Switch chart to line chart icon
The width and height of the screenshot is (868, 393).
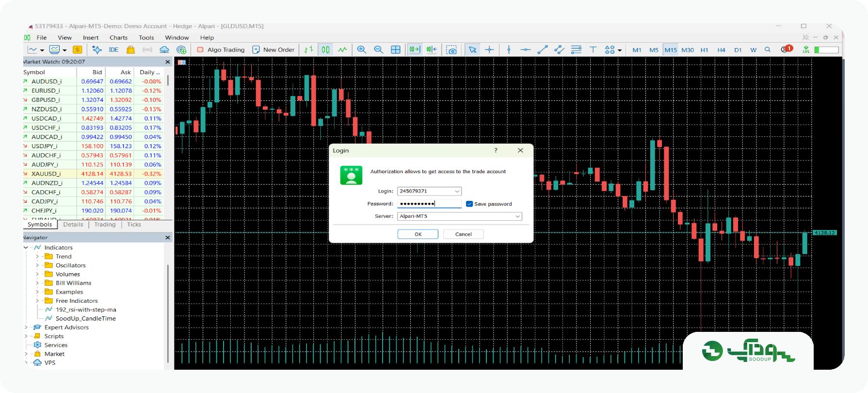342,49
